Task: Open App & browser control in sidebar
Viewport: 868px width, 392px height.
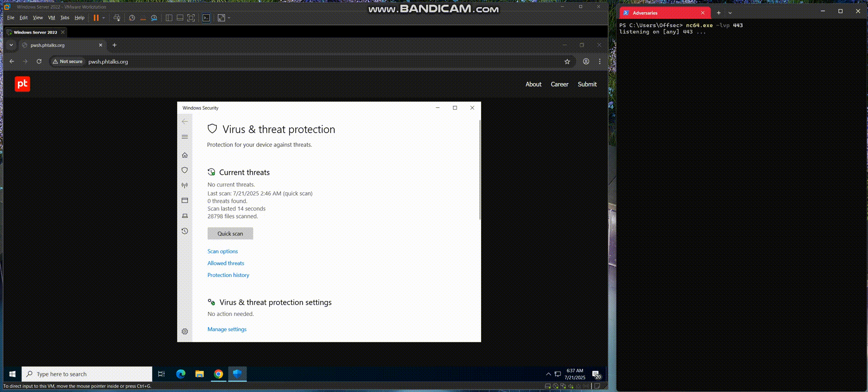Action: (184, 201)
